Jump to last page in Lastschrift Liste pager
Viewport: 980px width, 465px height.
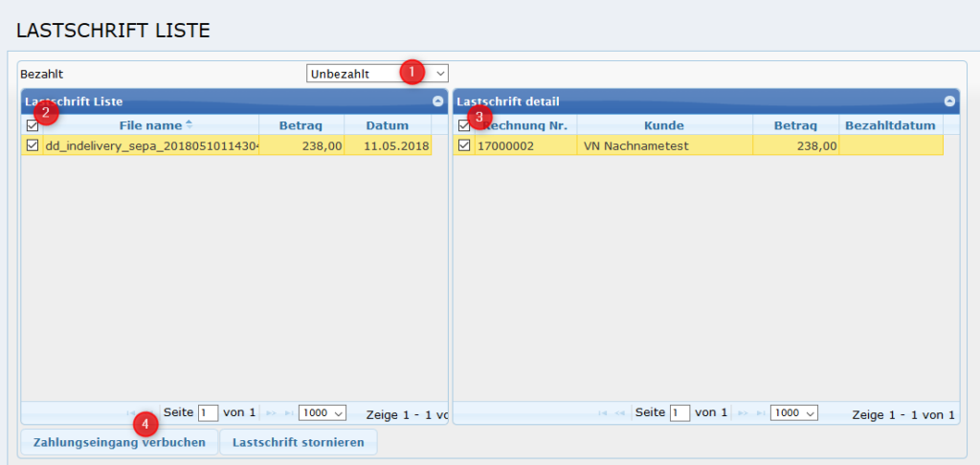(x=288, y=413)
